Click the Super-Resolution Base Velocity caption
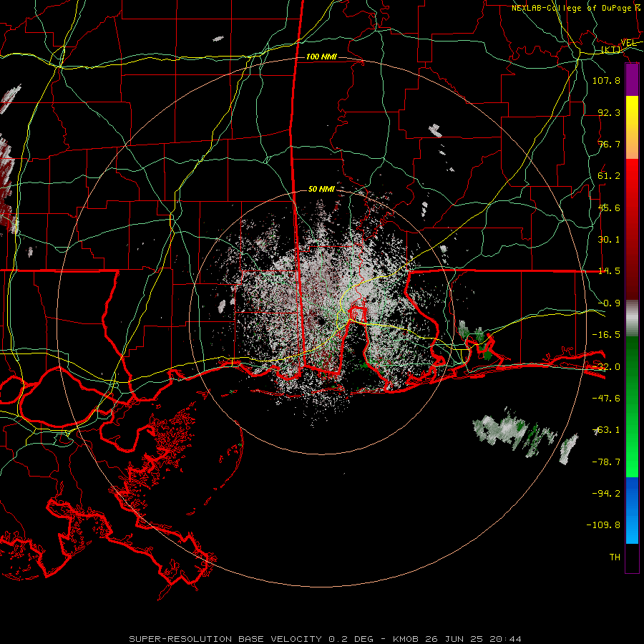Screen dimensions: 644x644 pyautogui.click(x=326, y=639)
